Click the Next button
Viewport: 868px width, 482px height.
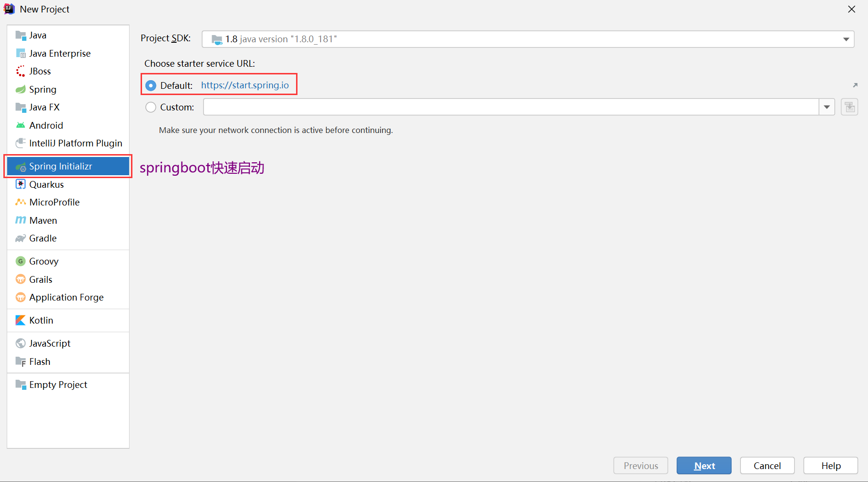tap(704, 466)
